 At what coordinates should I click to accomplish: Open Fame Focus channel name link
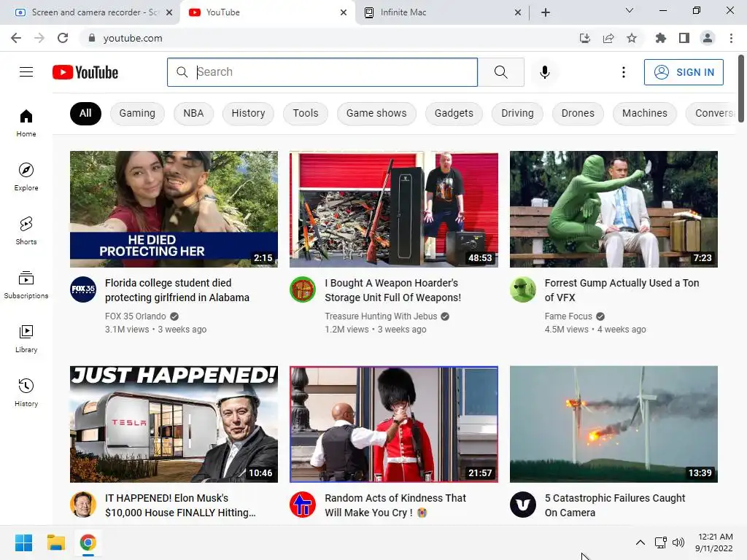pos(568,316)
